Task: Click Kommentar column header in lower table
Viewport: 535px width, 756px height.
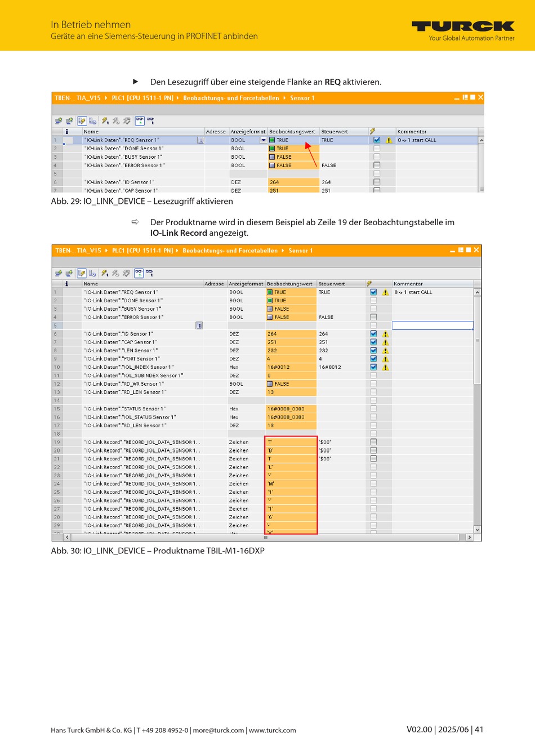Action: pyautogui.click(x=433, y=284)
